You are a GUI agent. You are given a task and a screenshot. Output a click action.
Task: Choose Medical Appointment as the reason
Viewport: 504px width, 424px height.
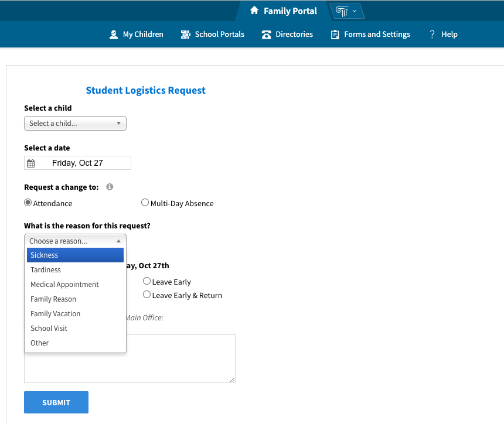click(x=75, y=284)
